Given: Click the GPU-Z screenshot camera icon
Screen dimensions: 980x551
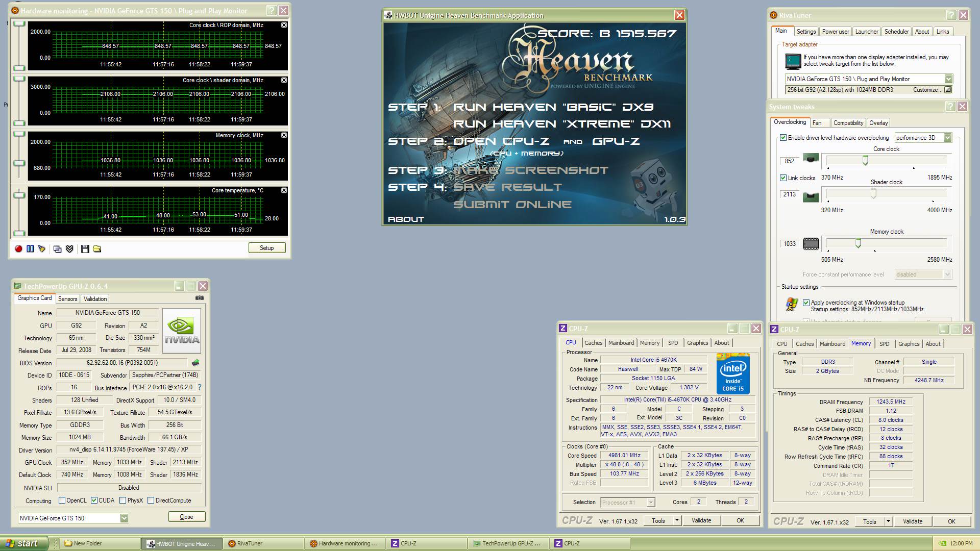Looking at the screenshot, I should coord(200,298).
